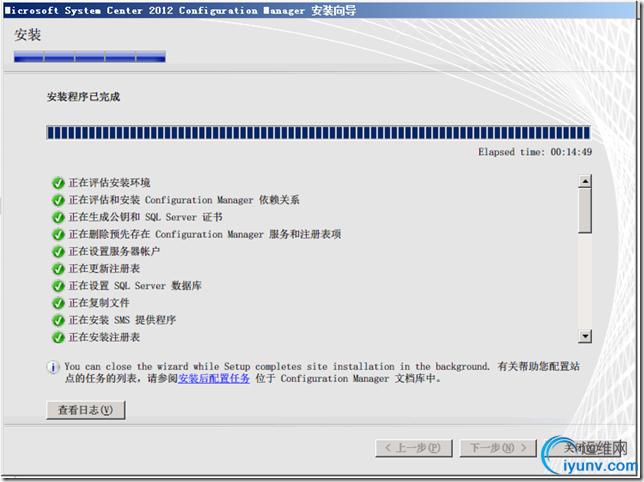Select the 正在评估安装环境 text row

[109, 183]
